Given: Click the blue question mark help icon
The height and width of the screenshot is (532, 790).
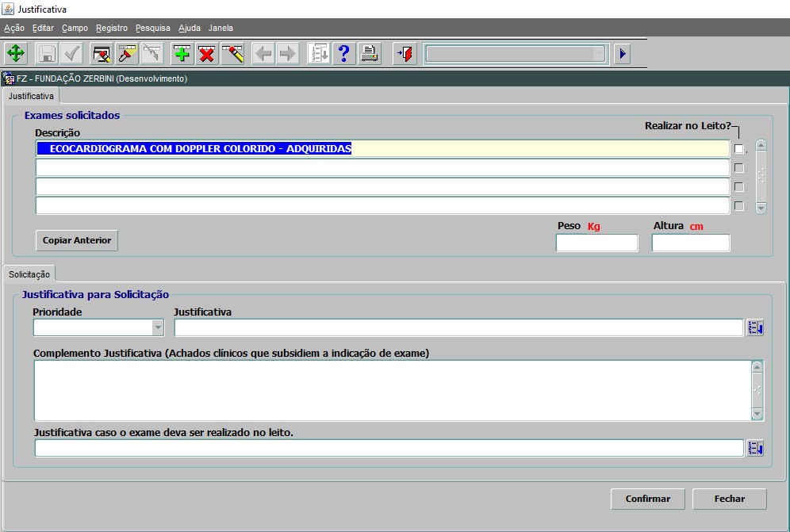Looking at the screenshot, I should pyautogui.click(x=343, y=53).
